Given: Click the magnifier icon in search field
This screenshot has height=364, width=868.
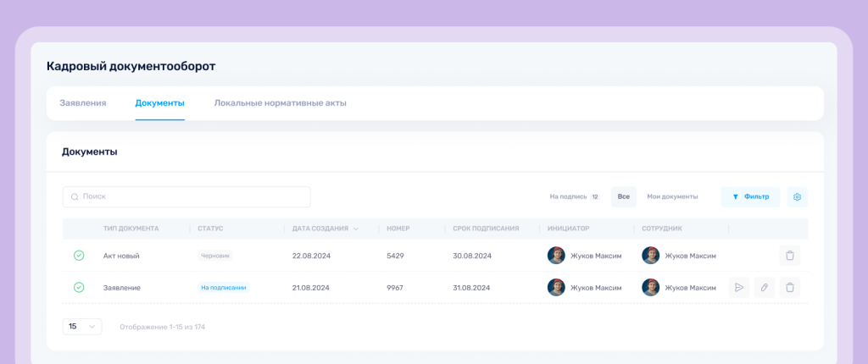Looking at the screenshot, I should tap(75, 197).
